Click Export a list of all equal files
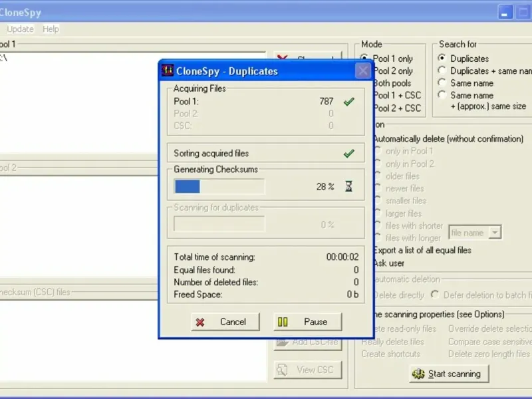Image resolution: width=532 pixels, height=399 pixels. click(422, 251)
